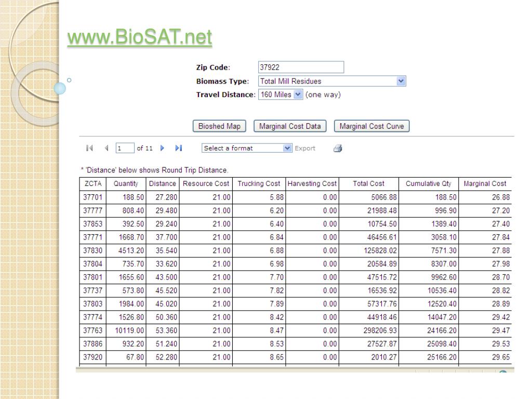Click the Cumulative Qty column header

429,183
